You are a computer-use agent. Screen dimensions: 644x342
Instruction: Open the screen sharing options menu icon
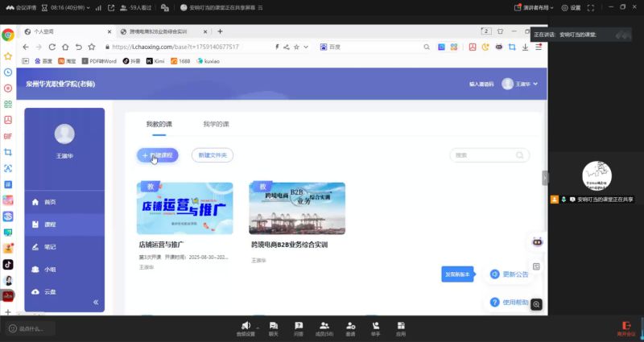click(260, 7)
